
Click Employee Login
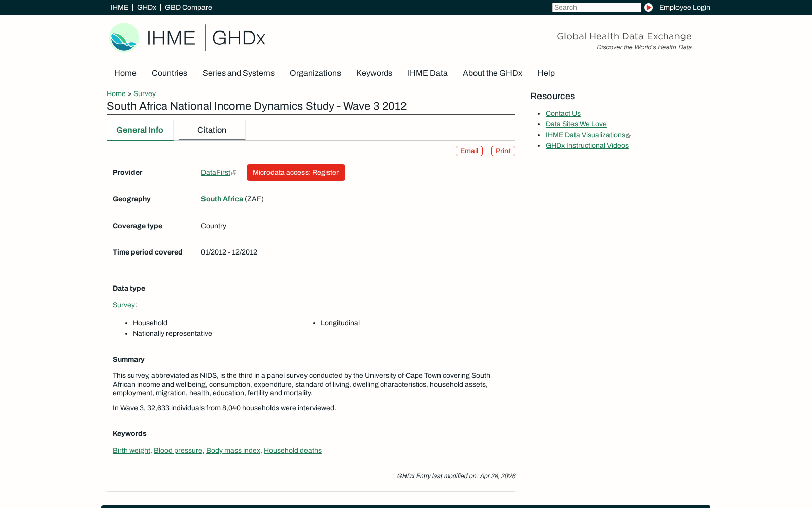(685, 7)
